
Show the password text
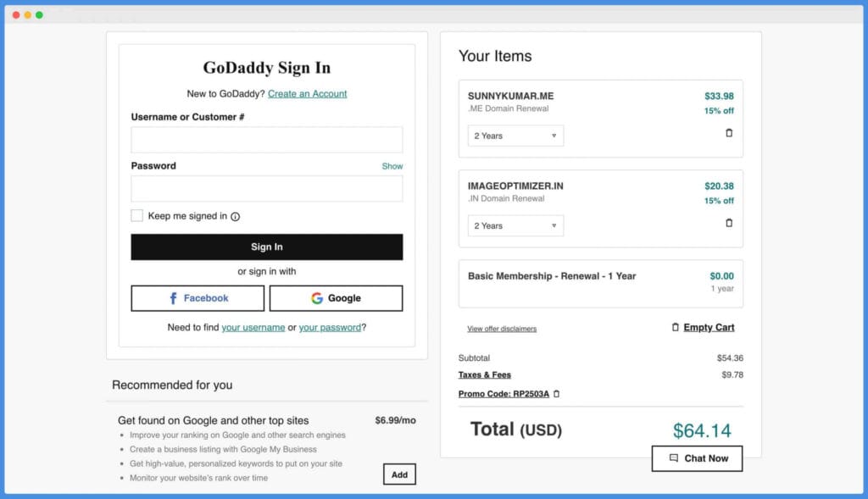[x=392, y=166]
